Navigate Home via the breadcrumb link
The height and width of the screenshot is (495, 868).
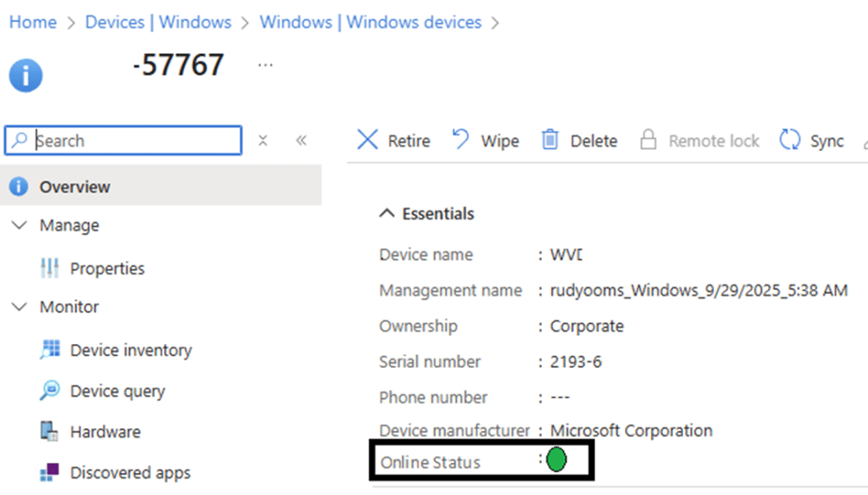pyautogui.click(x=32, y=22)
